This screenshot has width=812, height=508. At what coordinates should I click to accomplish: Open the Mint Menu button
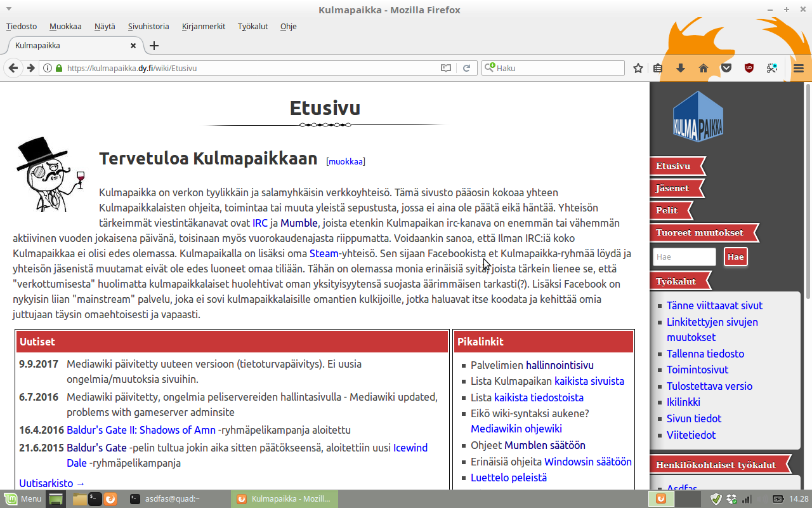pos(23,499)
